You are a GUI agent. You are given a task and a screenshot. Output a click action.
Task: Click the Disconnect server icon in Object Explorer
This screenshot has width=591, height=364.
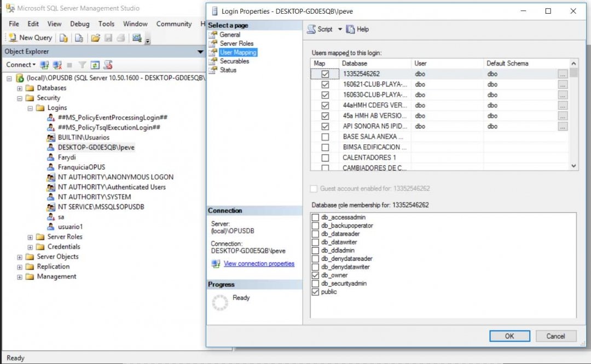57,65
